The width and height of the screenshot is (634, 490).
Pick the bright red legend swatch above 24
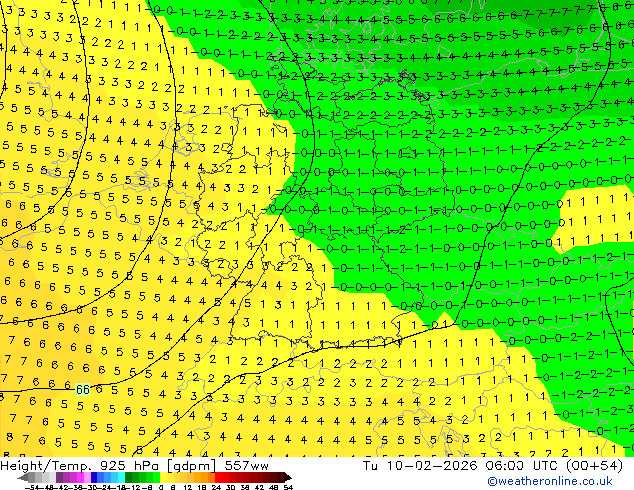coord(218,477)
